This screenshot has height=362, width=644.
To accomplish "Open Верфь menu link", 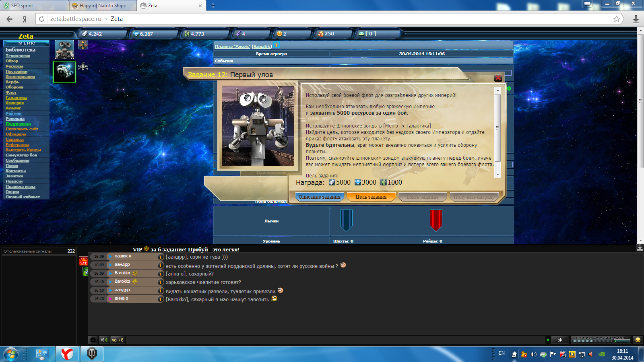I will [12, 82].
